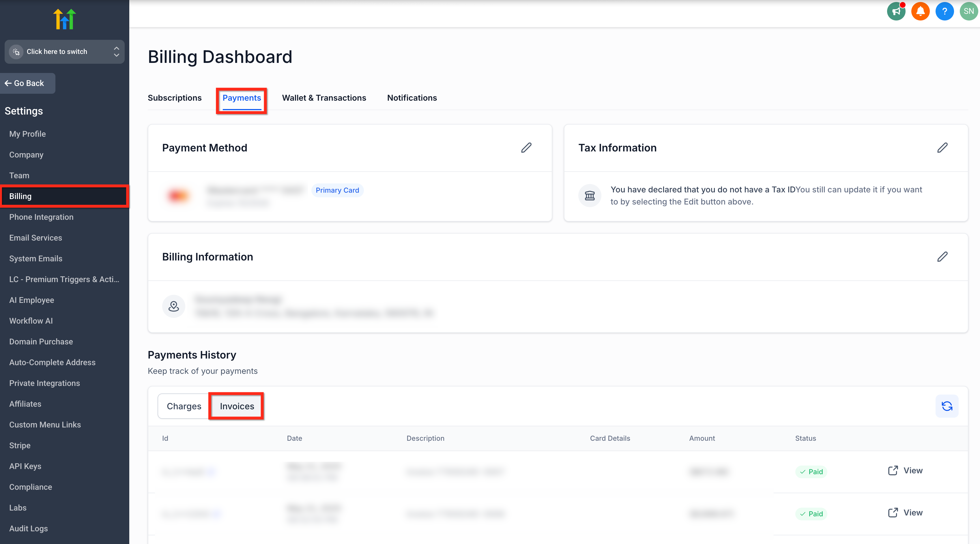Open the Notifications tab
980x544 pixels.
(x=412, y=98)
